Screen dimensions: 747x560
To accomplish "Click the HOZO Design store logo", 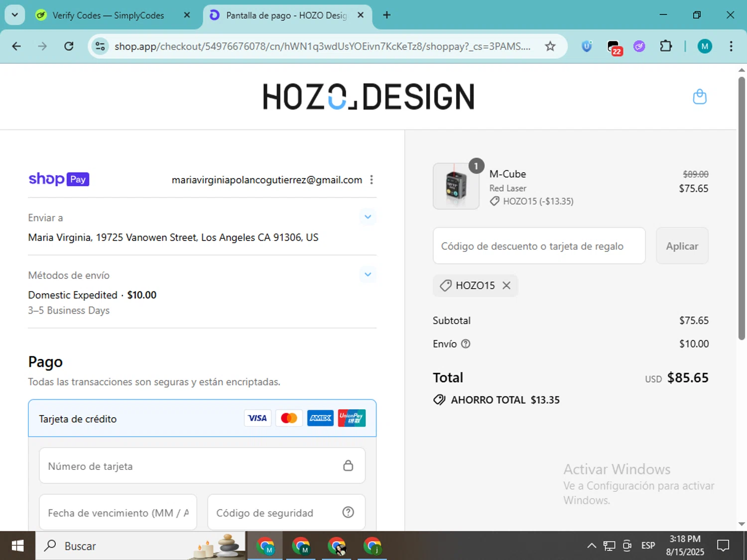I will 369,97.
